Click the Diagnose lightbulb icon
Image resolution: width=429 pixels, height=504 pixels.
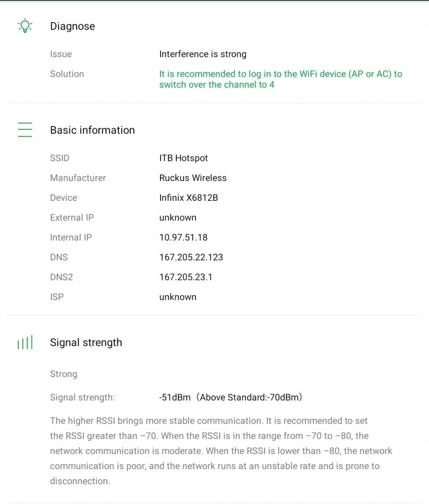pos(25,26)
